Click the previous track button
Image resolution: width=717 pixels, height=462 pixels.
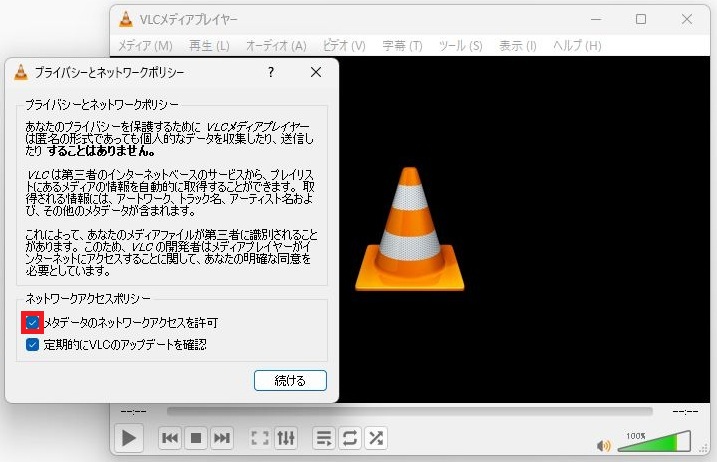point(170,438)
